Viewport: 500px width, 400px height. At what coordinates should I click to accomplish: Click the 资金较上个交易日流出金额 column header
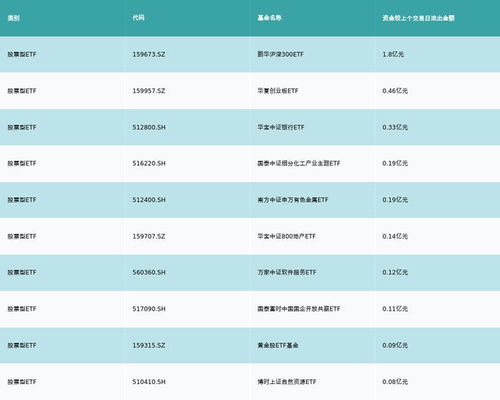tap(418, 18)
